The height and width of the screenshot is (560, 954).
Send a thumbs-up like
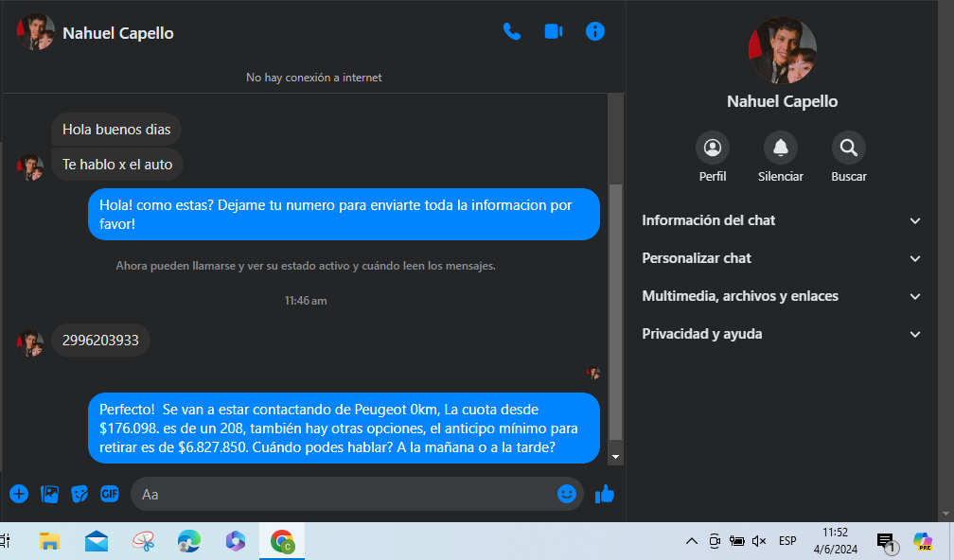tap(605, 494)
